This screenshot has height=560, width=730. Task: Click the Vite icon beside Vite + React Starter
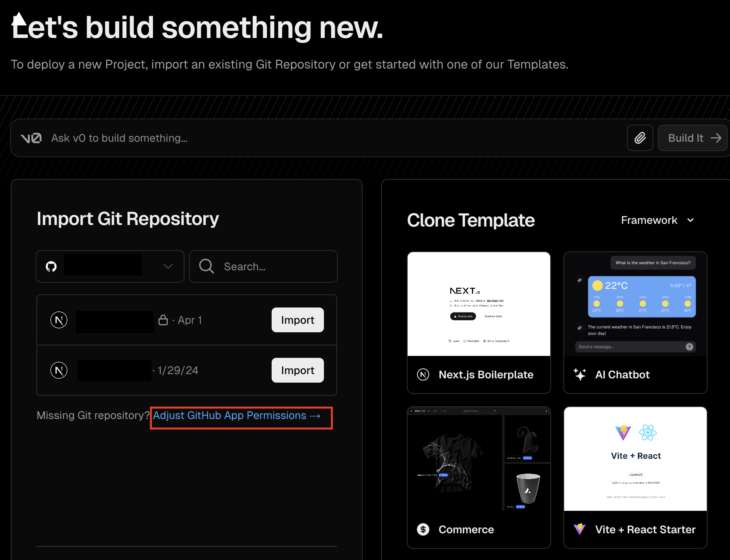(580, 529)
